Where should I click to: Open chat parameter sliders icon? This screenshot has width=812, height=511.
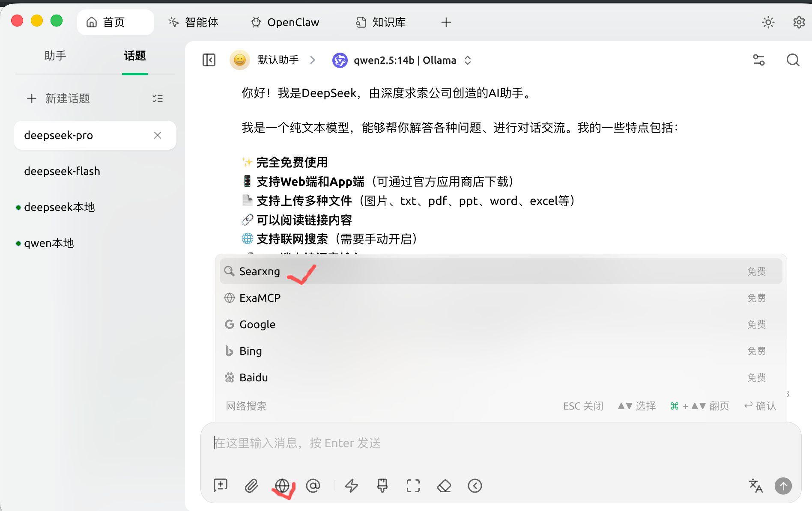click(x=759, y=60)
